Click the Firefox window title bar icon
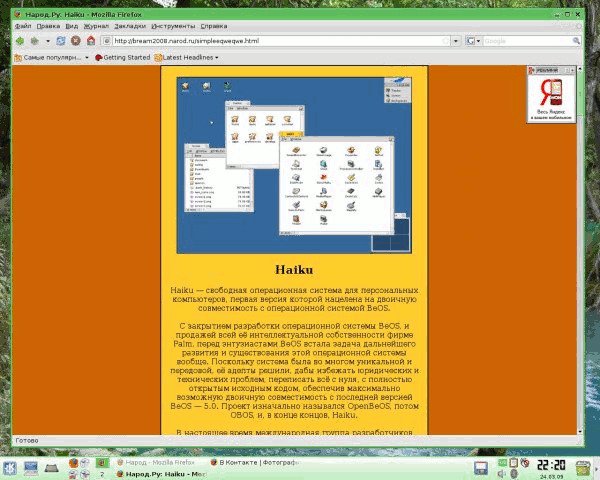 pyautogui.click(x=17, y=15)
